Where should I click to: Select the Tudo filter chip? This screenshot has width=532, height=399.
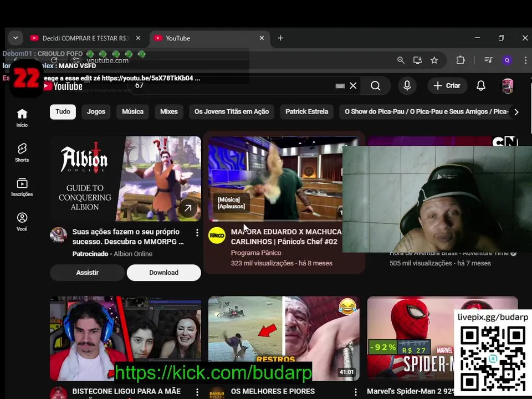tap(63, 111)
